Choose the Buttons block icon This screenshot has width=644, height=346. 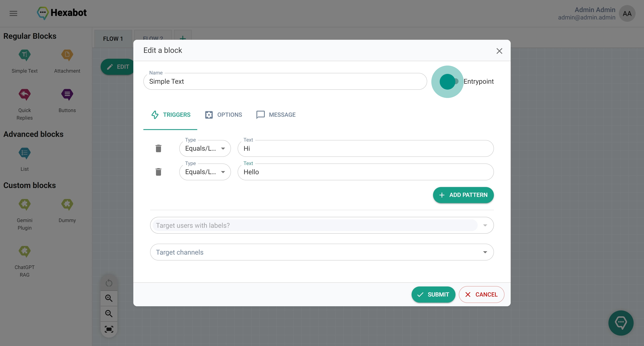click(67, 94)
